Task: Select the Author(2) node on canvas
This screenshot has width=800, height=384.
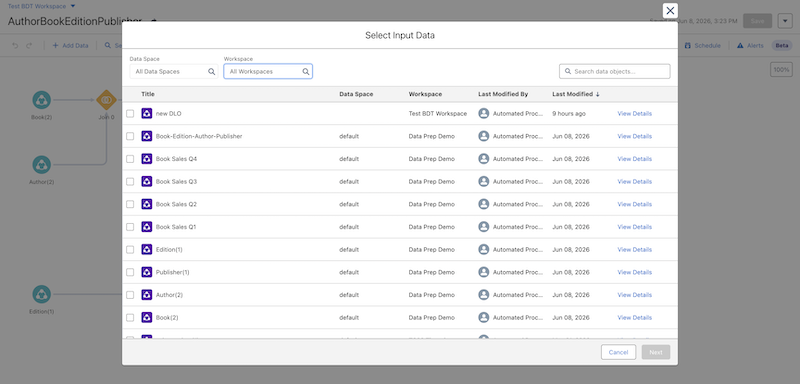Action: (41, 165)
